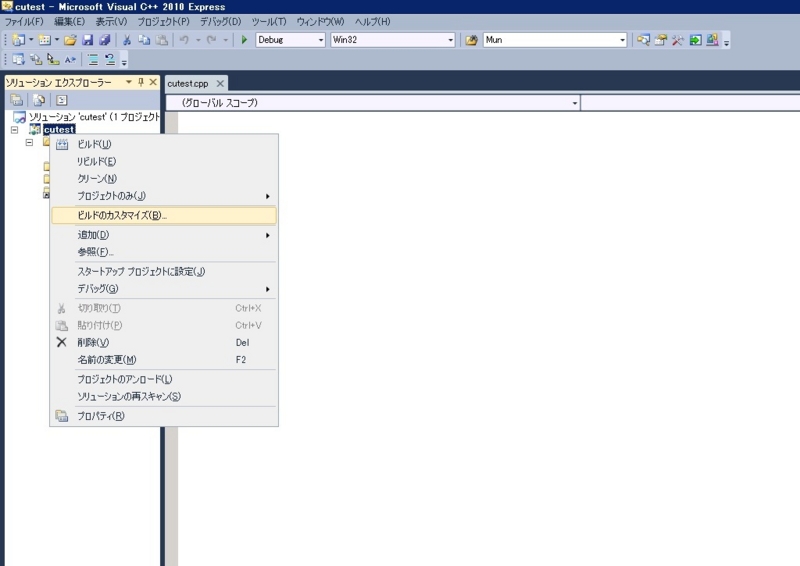Open the New Project icon dropdown arrow
Screen dimensions: 800x566
click(x=31, y=40)
